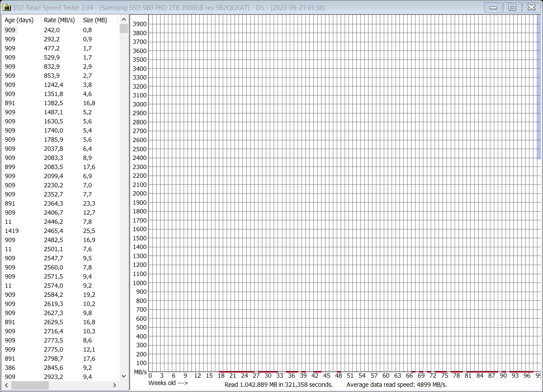
Task: Click the down arrow on the table scrollbar
Action: (124, 376)
